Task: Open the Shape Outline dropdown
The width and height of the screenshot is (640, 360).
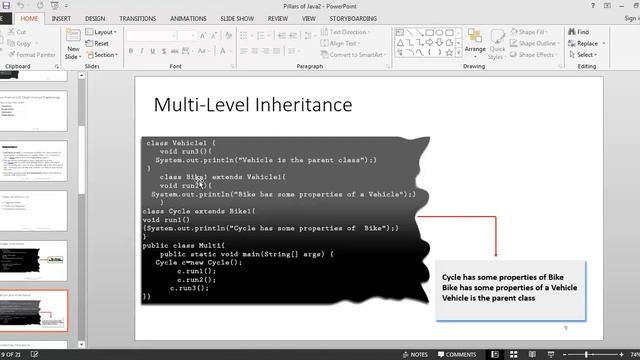Action: point(534,43)
